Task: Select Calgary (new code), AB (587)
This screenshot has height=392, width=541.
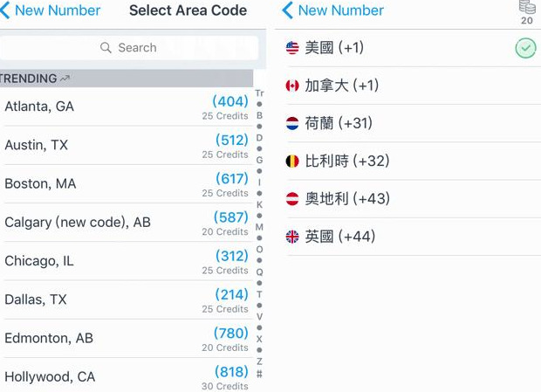Action: [x=127, y=222]
